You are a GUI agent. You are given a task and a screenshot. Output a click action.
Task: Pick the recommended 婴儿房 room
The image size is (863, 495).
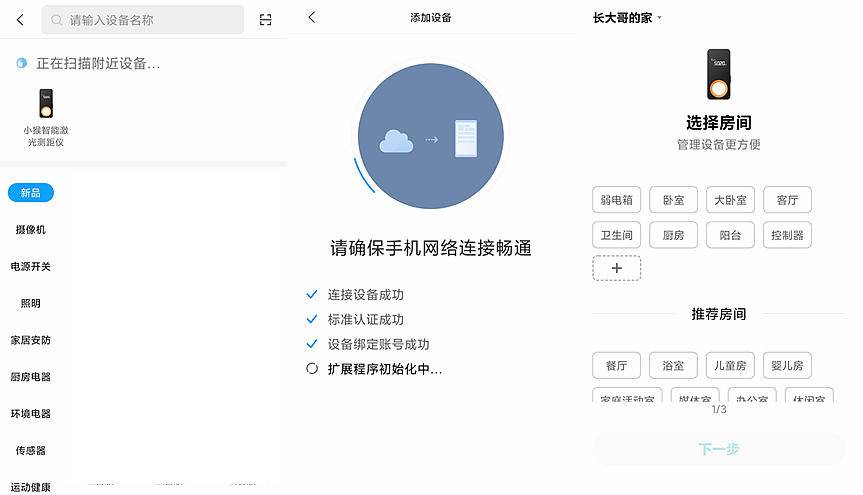point(788,366)
